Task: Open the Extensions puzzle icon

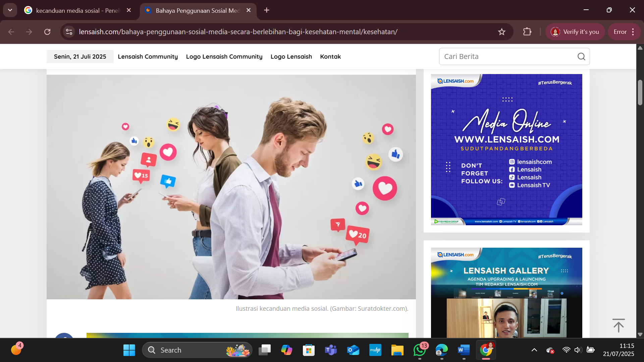Action: [x=527, y=32]
